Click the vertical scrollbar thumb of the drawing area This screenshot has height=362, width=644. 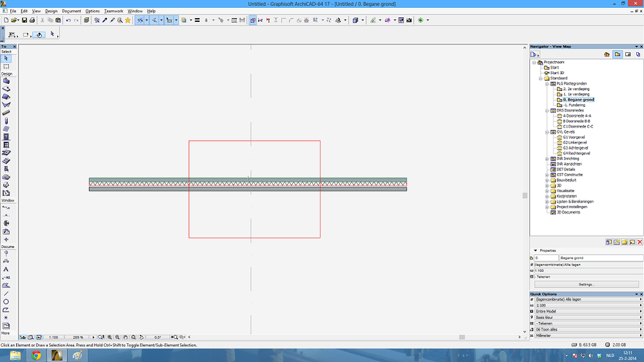(525, 196)
